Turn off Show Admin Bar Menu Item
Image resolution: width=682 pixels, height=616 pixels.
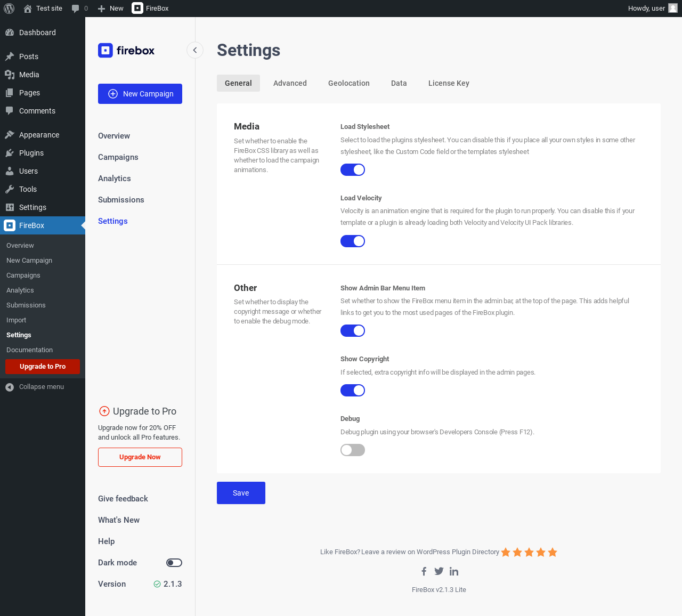point(353,331)
